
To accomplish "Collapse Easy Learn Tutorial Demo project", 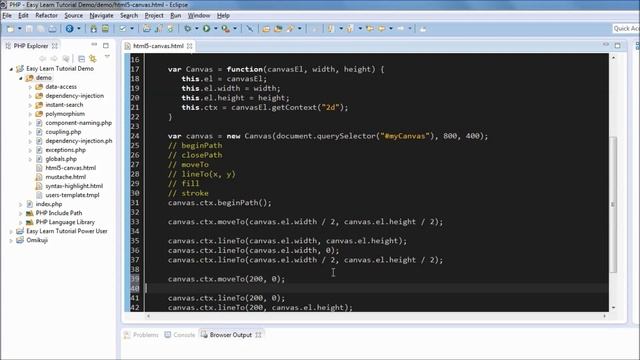I will click(11, 69).
